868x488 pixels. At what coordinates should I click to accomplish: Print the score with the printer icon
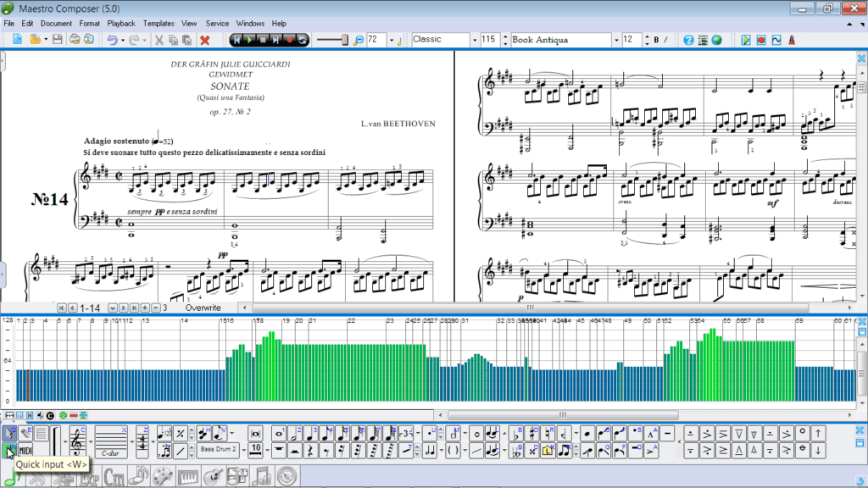pos(75,40)
